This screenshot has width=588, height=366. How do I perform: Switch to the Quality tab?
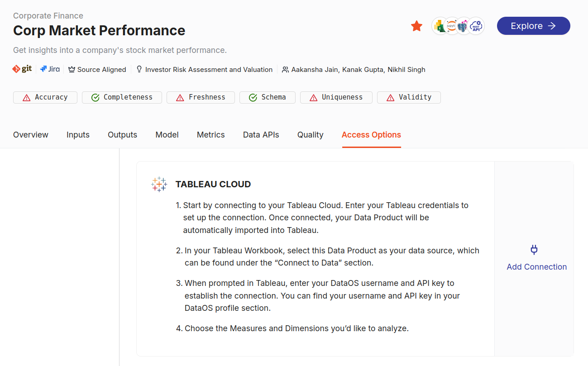click(x=310, y=134)
